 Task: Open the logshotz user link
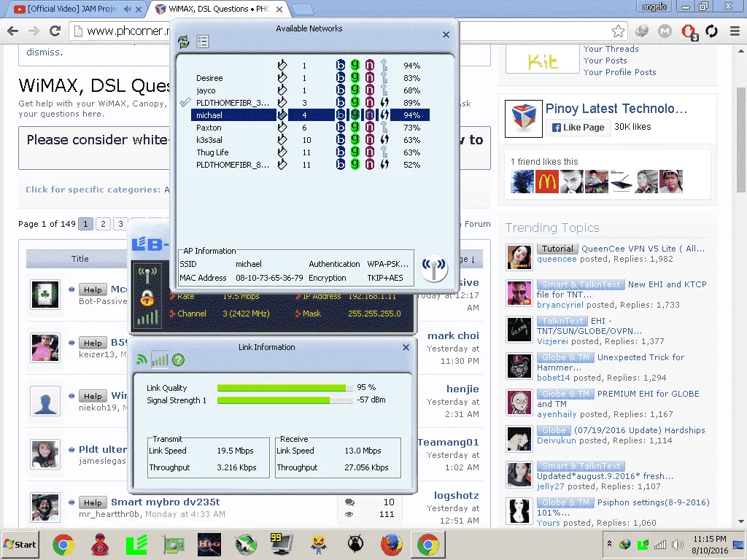[x=457, y=496]
